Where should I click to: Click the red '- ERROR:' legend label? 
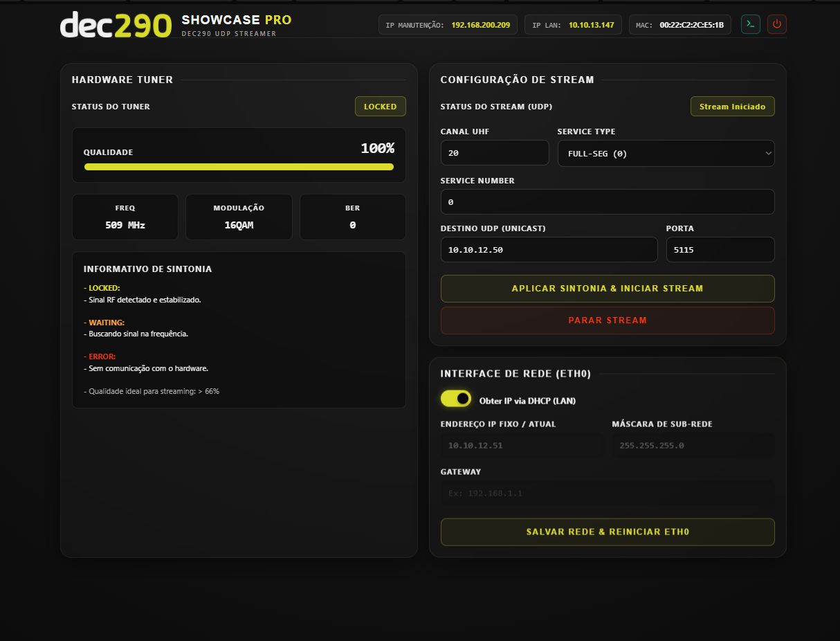(x=100, y=357)
